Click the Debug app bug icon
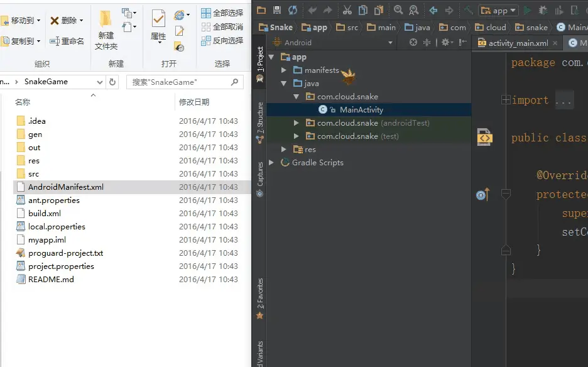Viewport: 588px width, 367px height. pos(543,10)
